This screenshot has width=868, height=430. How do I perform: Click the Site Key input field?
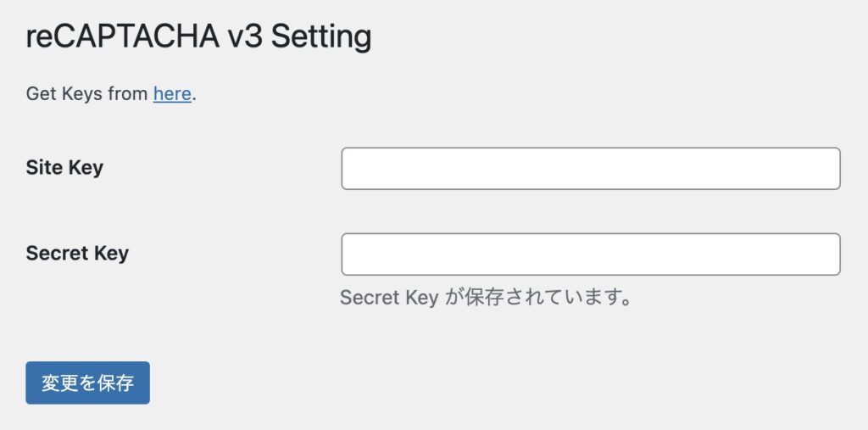[x=590, y=169]
